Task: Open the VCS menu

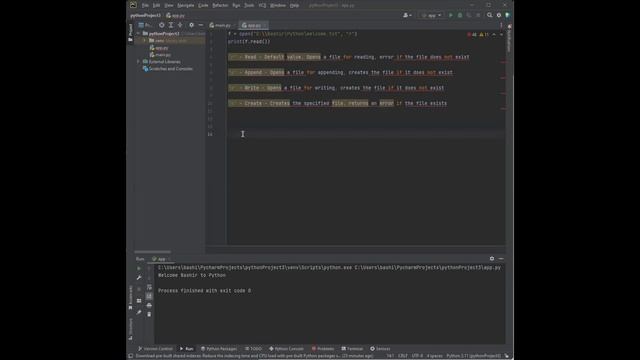Action: pyautogui.click(x=262, y=5)
